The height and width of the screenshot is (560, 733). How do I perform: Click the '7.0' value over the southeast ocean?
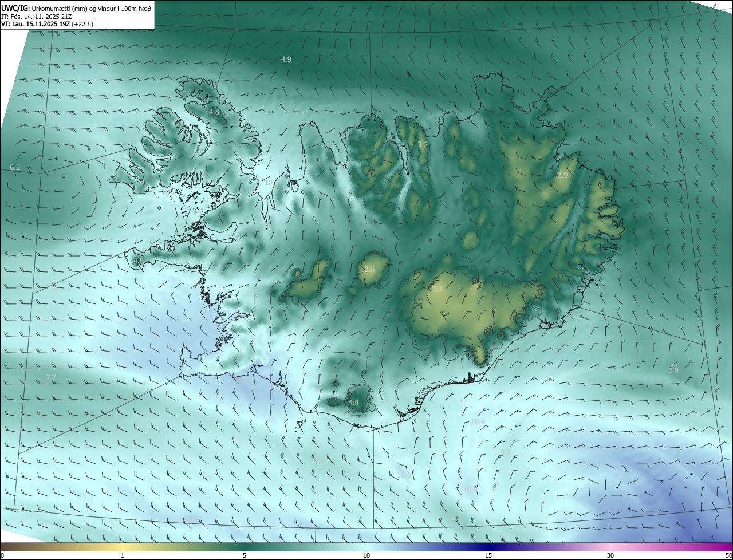click(673, 370)
